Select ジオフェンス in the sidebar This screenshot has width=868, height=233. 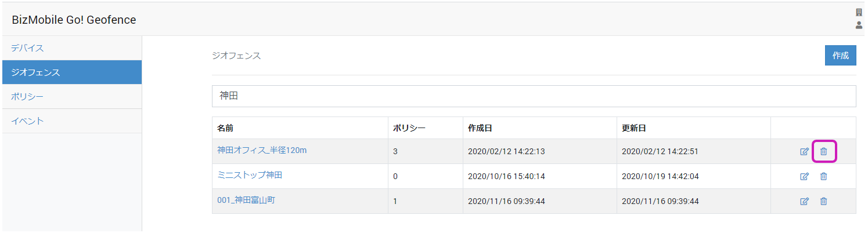[x=35, y=72]
